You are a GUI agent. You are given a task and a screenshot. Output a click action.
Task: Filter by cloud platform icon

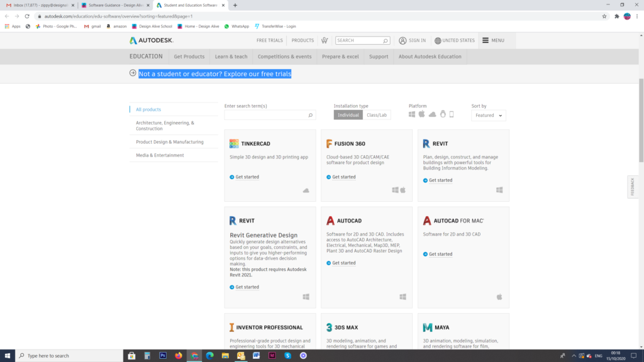(433, 114)
